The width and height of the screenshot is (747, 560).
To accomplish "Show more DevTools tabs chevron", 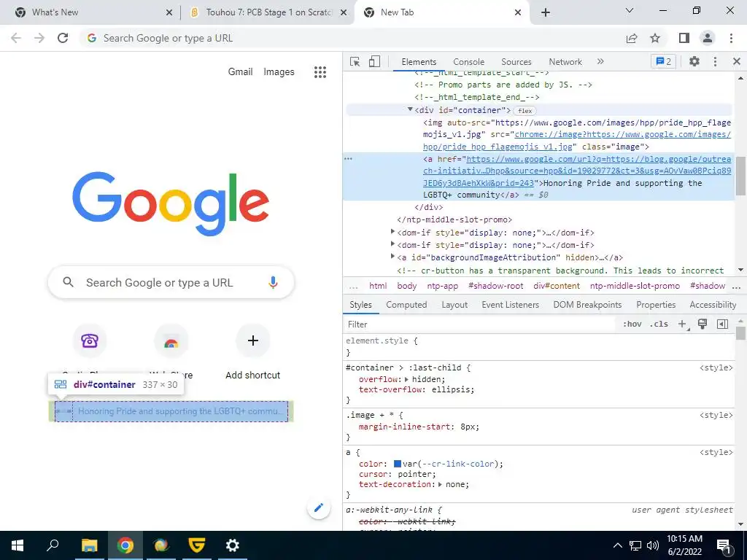I will click(600, 61).
